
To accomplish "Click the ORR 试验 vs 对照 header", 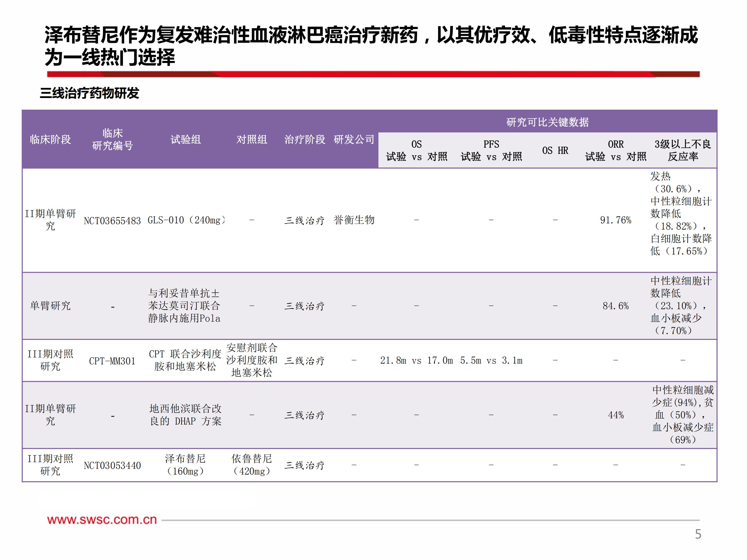I will pyautogui.click(x=616, y=151).
